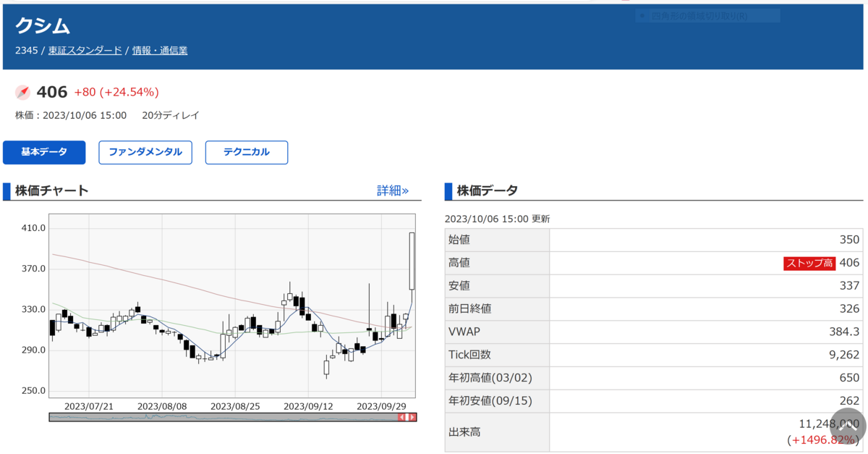Click the 年初高値(03/02) row label
The height and width of the screenshot is (454, 868).
492,378
